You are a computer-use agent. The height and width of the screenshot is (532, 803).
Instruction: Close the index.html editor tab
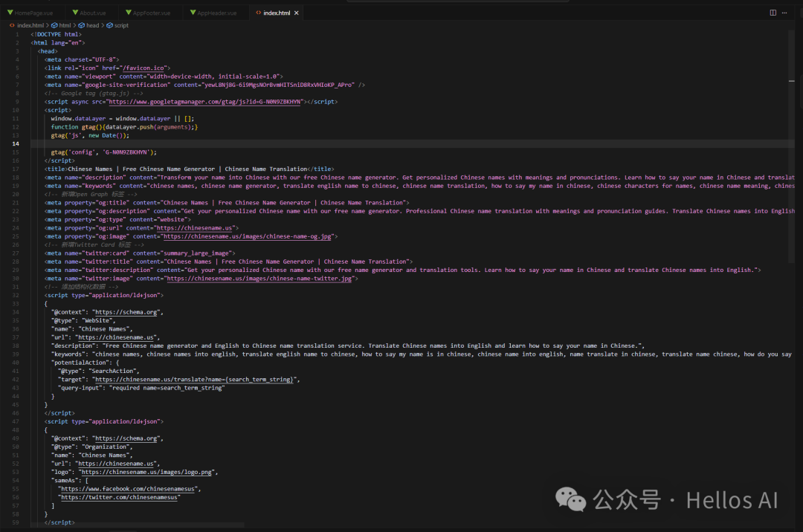coord(297,13)
